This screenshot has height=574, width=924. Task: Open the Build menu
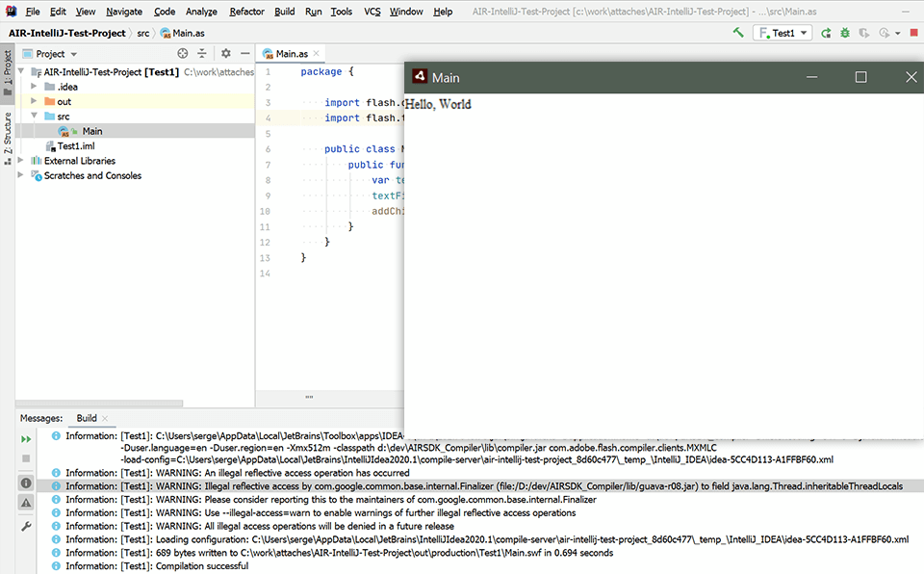point(285,12)
